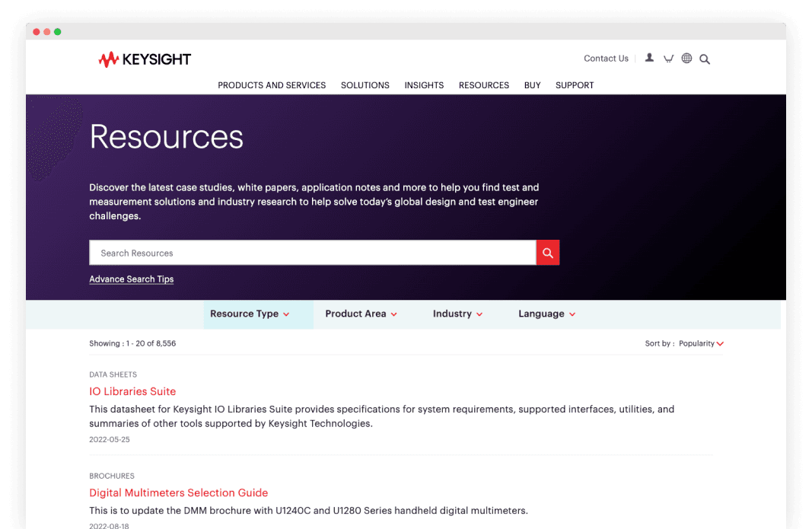Open the Advance Search Tips link

[x=132, y=279]
